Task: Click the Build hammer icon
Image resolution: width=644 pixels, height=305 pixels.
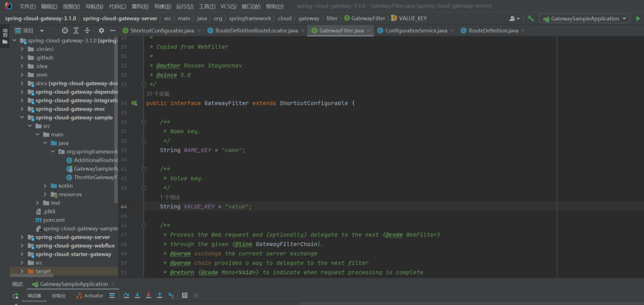Action: click(x=531, y=18)
